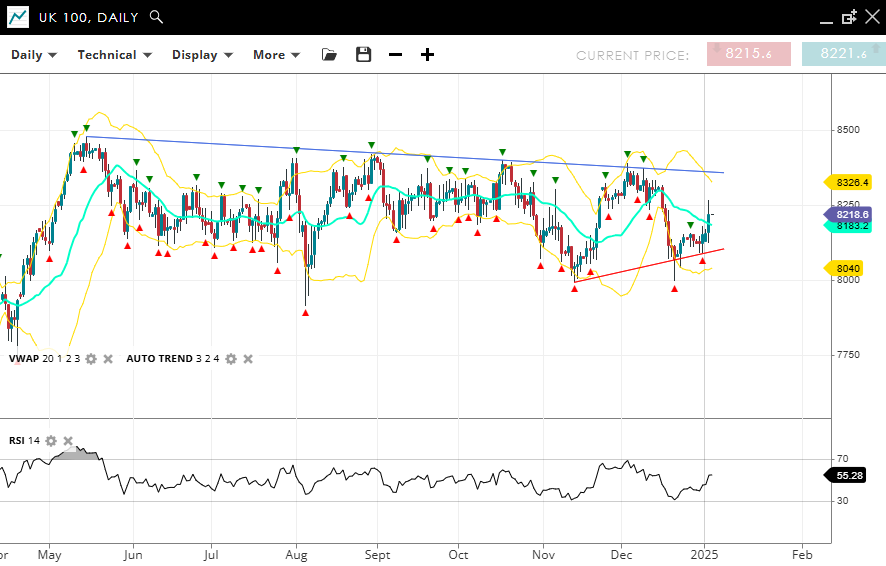
Task: Remove the RSI indicator
Action: [68, 441]
